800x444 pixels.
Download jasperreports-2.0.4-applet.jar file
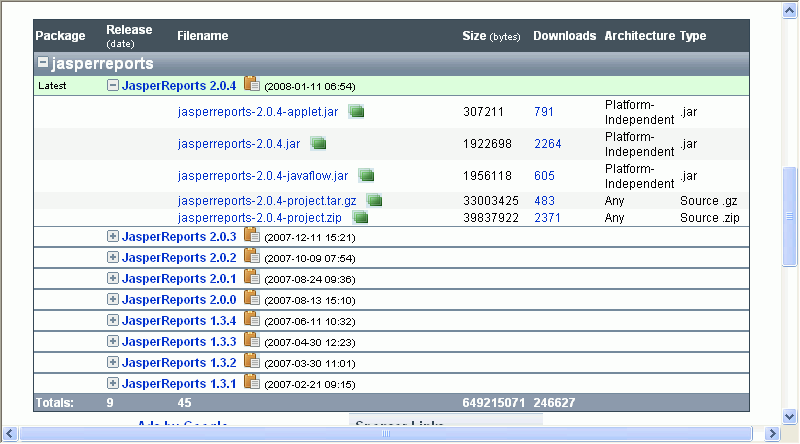click(x=258, y=112)
